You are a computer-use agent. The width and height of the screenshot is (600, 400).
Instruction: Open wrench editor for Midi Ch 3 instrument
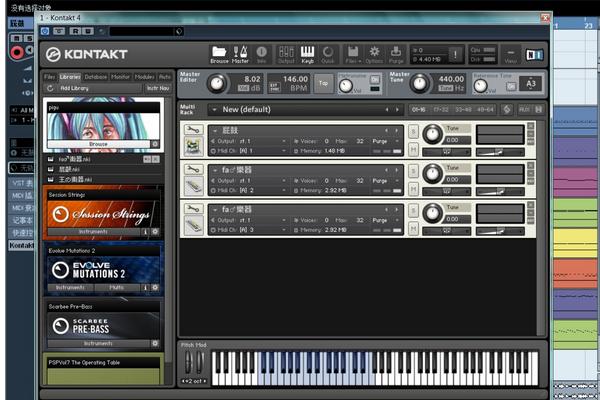coord(193,209)
